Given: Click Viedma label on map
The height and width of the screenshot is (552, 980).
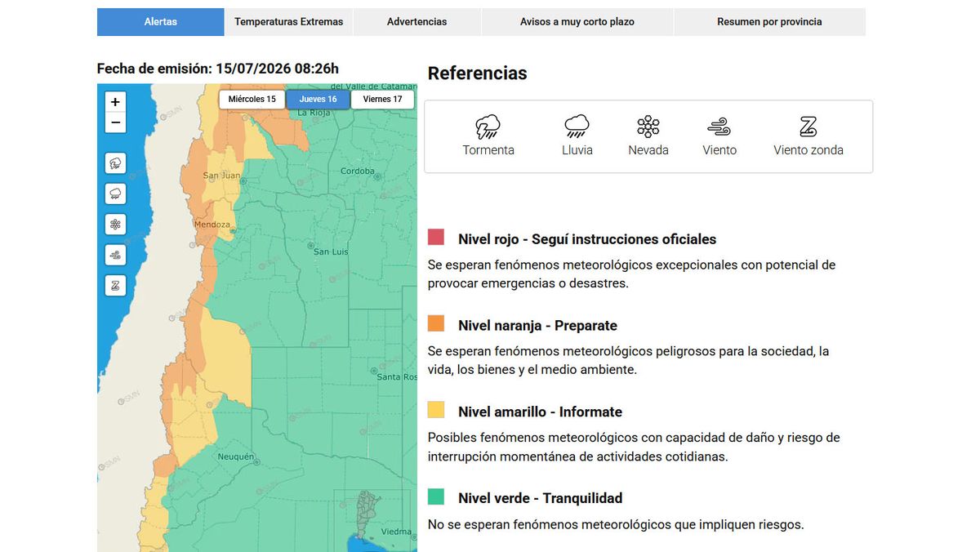Looking at the screenshot, I should [396, 532].
